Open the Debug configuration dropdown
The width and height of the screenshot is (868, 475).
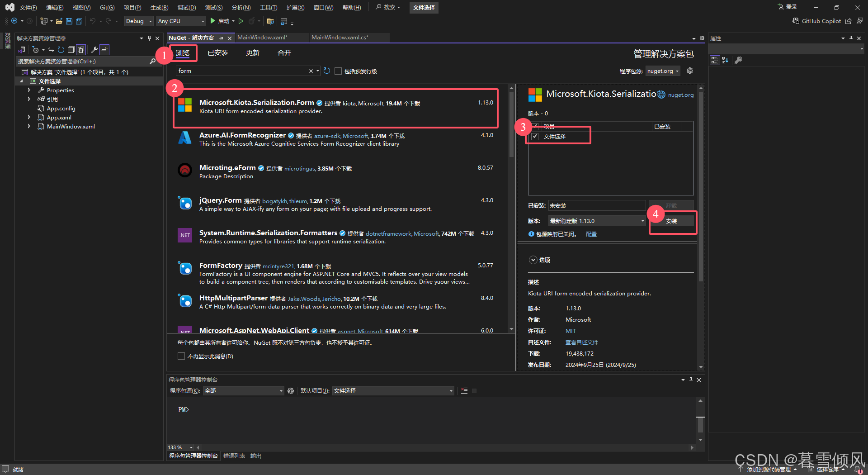[139, 21]
